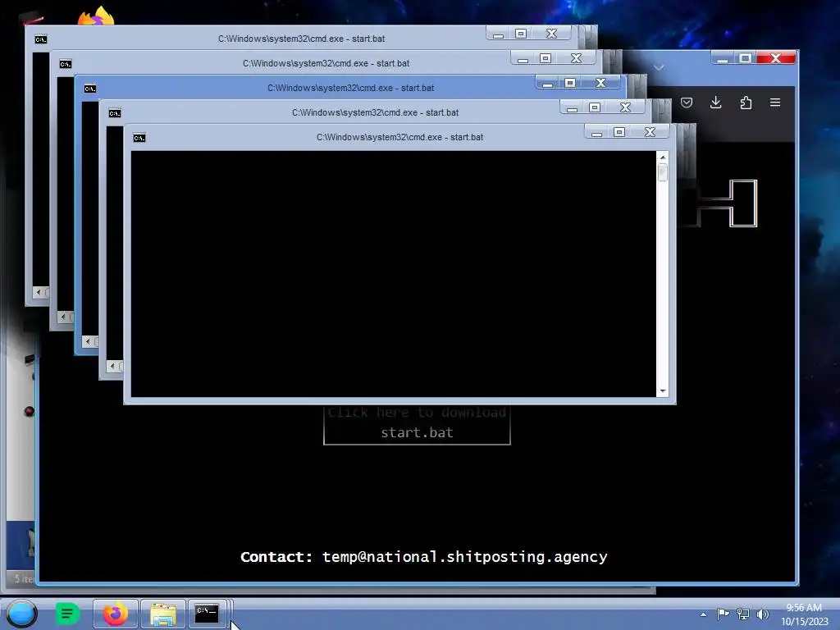Click scroll left arrow in fourth cmd window
Screen dimensions: 840x630
[x=112, y=367]
